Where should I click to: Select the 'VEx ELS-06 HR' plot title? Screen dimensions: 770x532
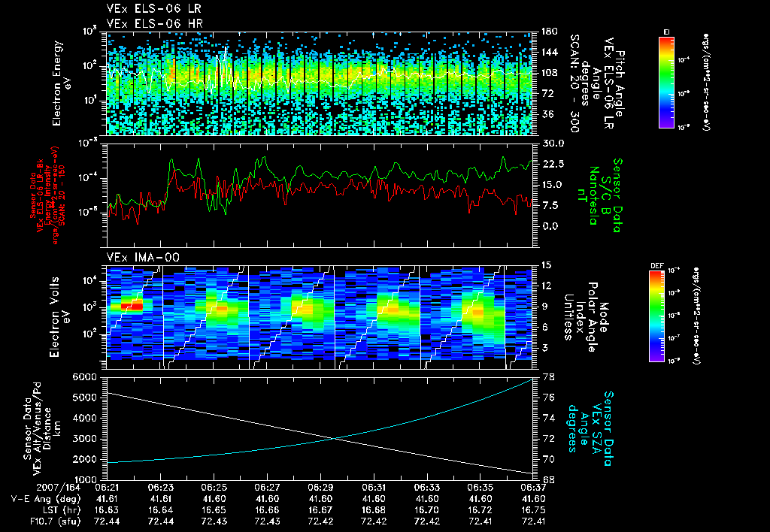[155, 23]
